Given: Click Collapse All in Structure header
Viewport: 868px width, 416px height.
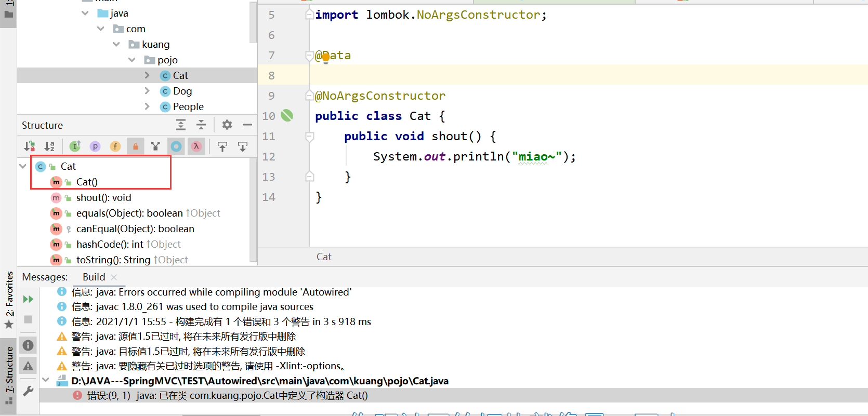Looking at the screenshot, I should point(201,125).
